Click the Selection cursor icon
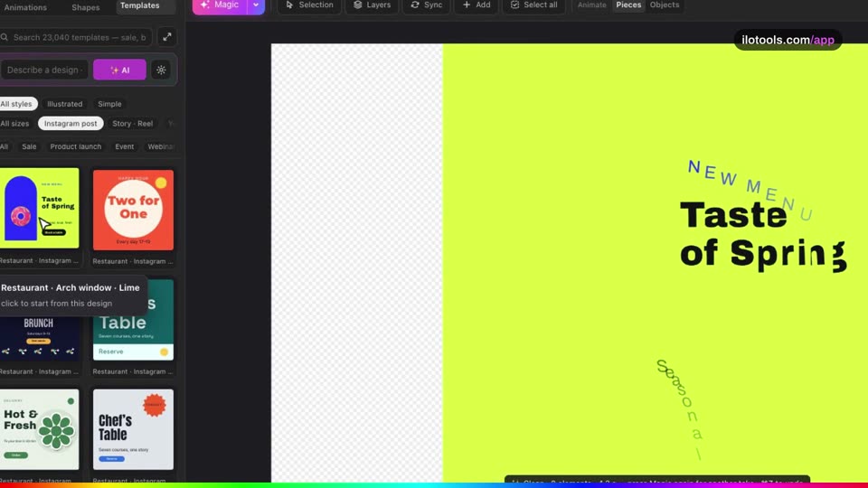 [x=289, y=5]
